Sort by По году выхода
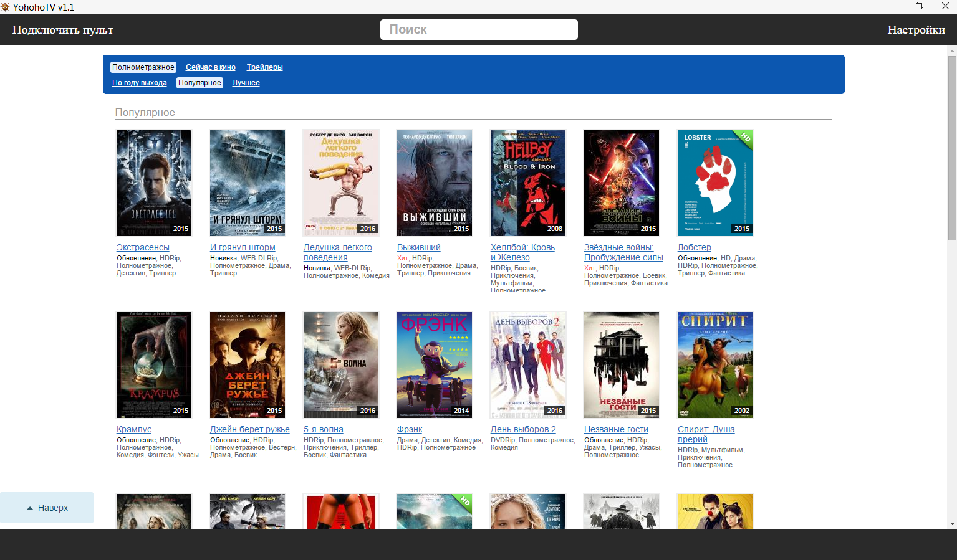Image resolution: width=957 pixels, height=560 pixels. 140,83
